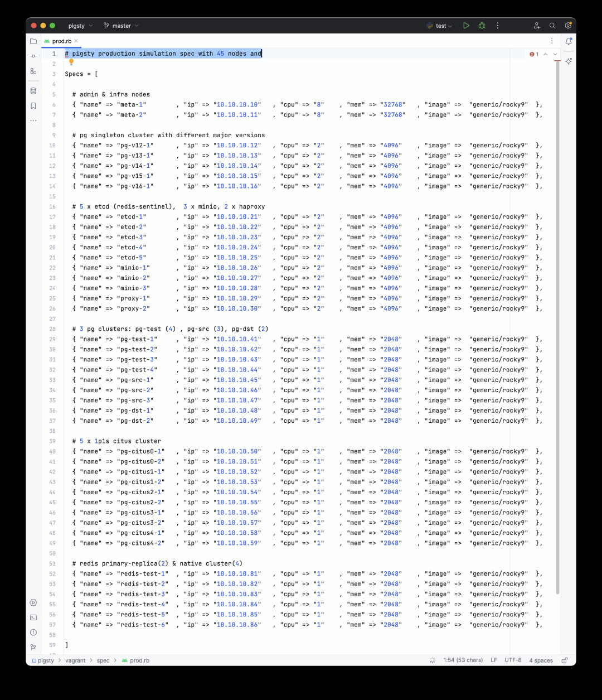The image size is (602, 700).
Task: Start debugging with the Debug bug icon
Action: point(482,26)
